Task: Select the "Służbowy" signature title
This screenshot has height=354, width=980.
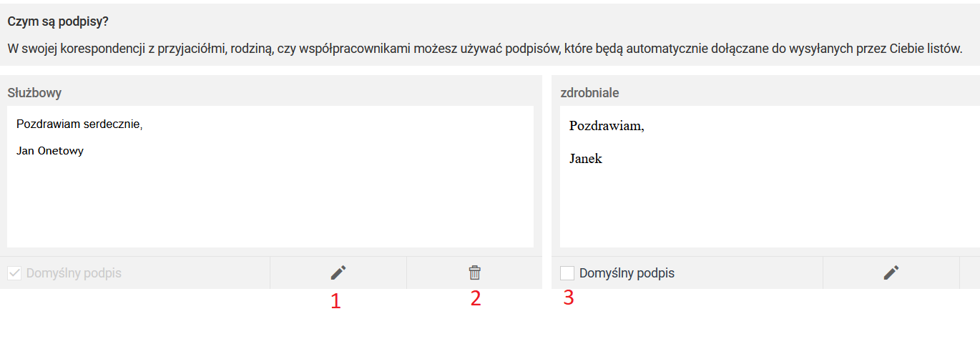Action: pos(34,93)
